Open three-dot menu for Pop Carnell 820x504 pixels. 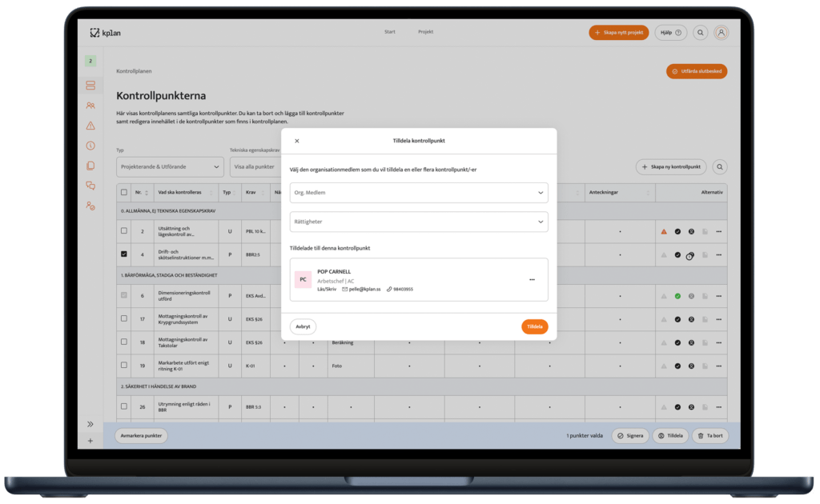[532, 280]
